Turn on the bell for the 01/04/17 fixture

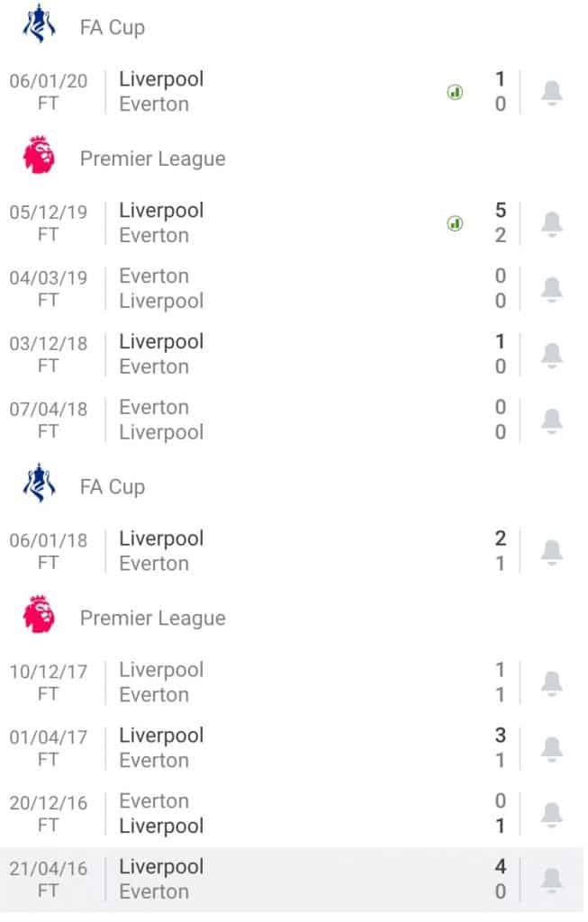point(552,748)
